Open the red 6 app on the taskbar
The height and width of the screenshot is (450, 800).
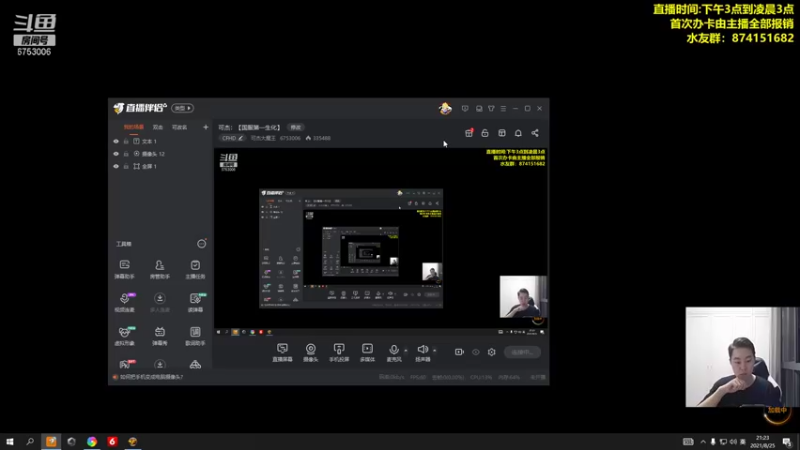point(112,441)
